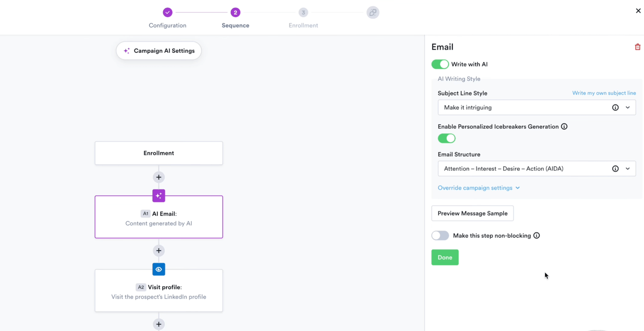Image resolution: width=644 pixels, height=331 pixels.
Task: Expand Override campaign settings
Action: (478, 188)
